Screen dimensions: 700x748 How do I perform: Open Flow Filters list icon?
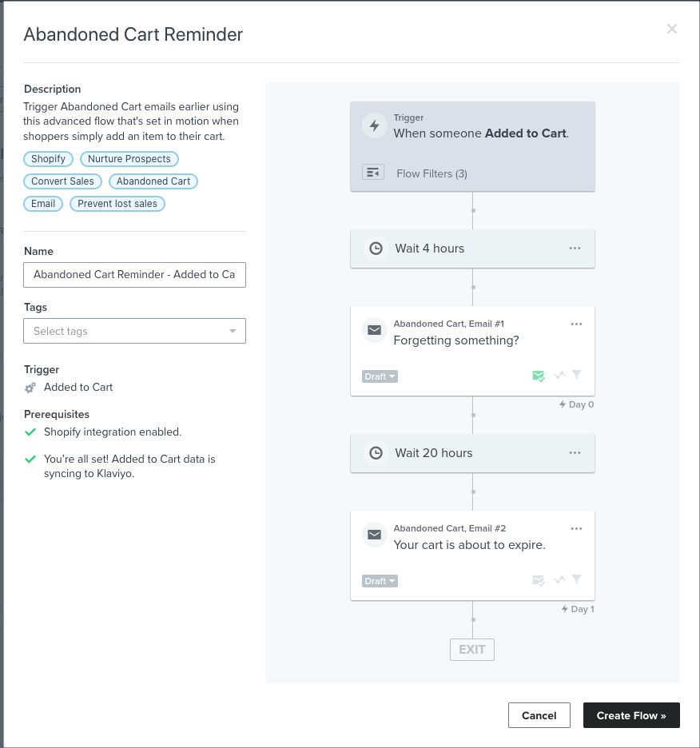[x=373, y=172]
